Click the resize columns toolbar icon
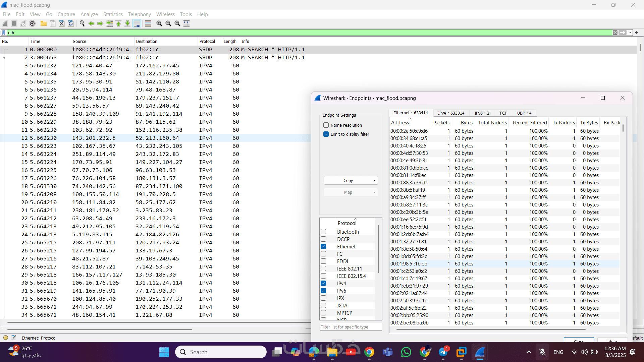The image size is (644, 362). (x=186, y=23)
